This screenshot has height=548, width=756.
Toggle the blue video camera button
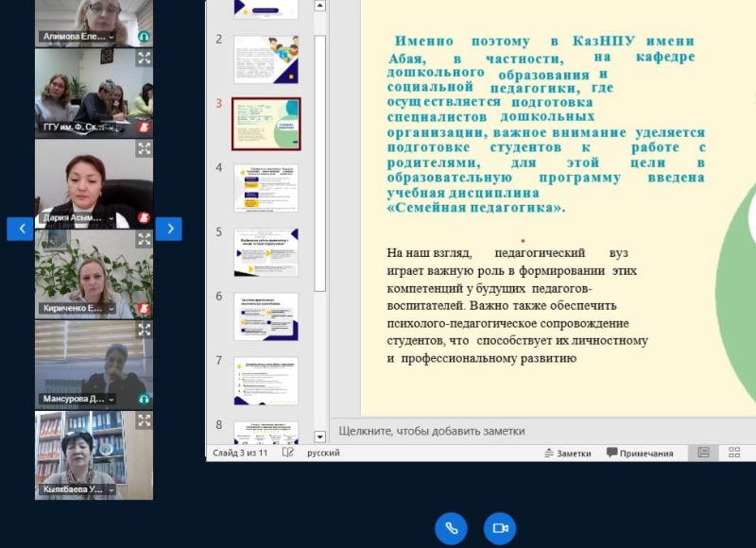click(500, 528)
